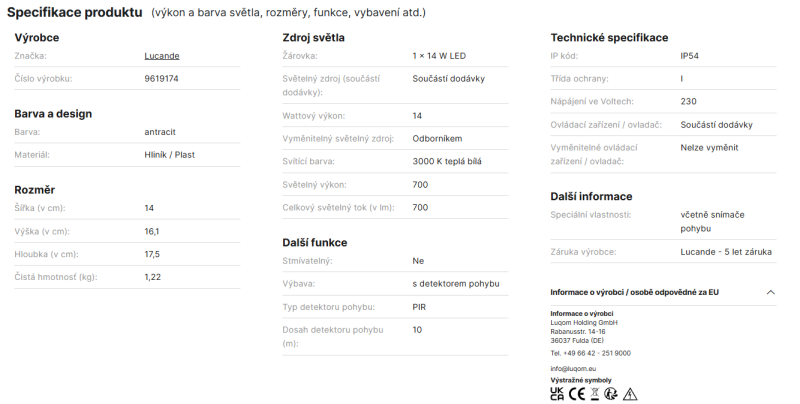This screenshot has width=800, height=404.
Task: Click the crossed-out bin WEEE symbol
Action: coord(594,393)
